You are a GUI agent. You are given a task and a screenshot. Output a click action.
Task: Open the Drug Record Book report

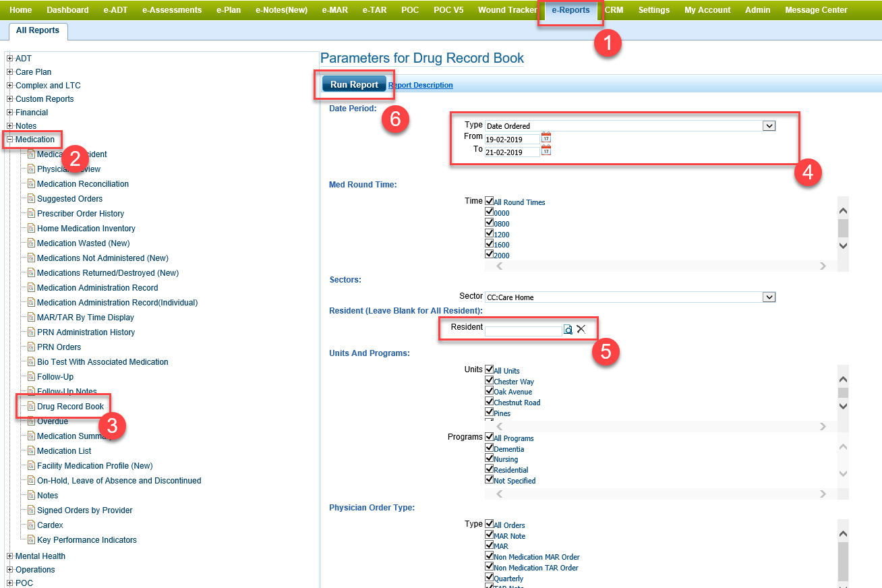(x=70, y=407)
